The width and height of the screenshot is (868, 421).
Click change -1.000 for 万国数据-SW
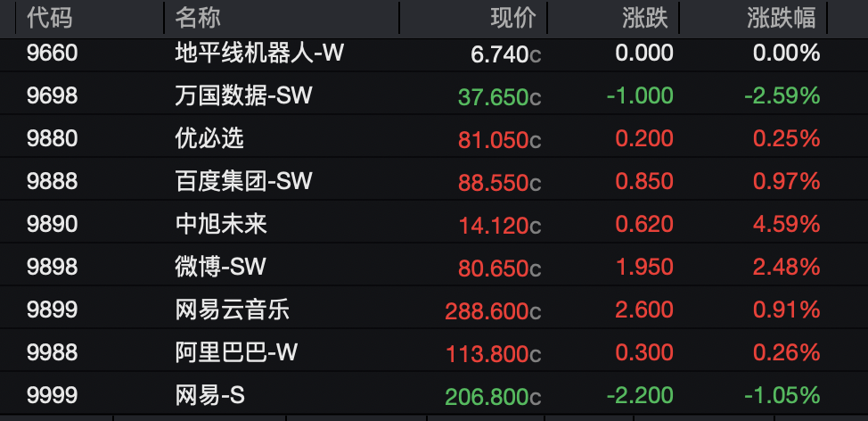click(x=640, y=95)
